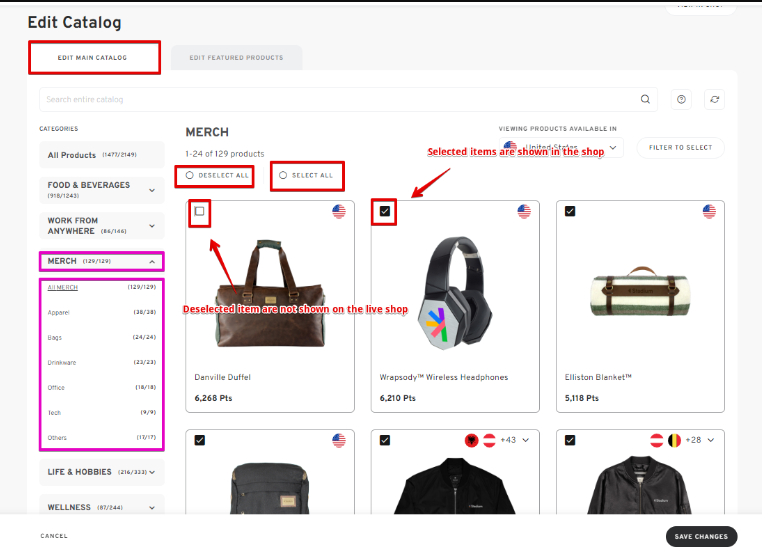Viewport: 762px width, 551px height.
Task: Click the US flag on backpack card
Action: point(339,440)
